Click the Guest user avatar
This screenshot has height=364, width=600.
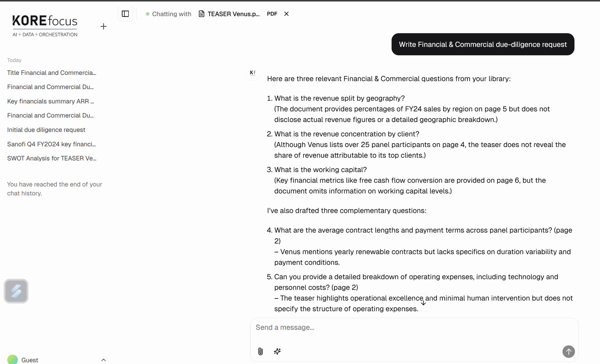click(12, 360)
